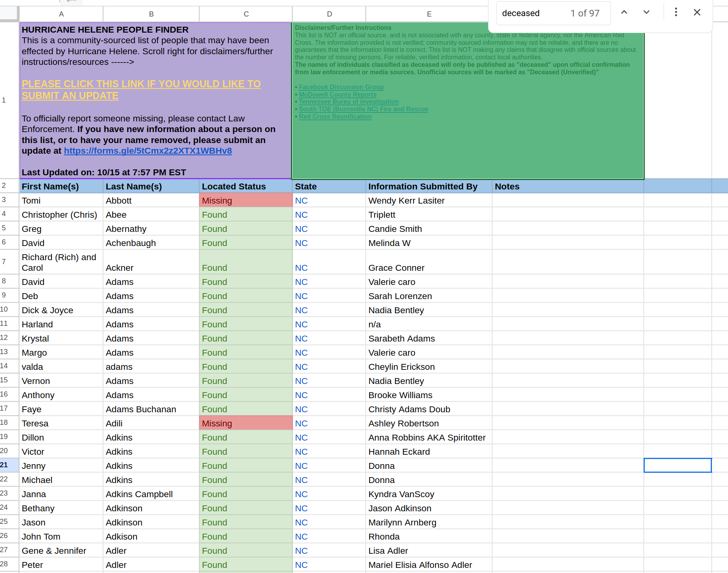Click the 'Sarah Lorenzen' cell

(429, 296)
